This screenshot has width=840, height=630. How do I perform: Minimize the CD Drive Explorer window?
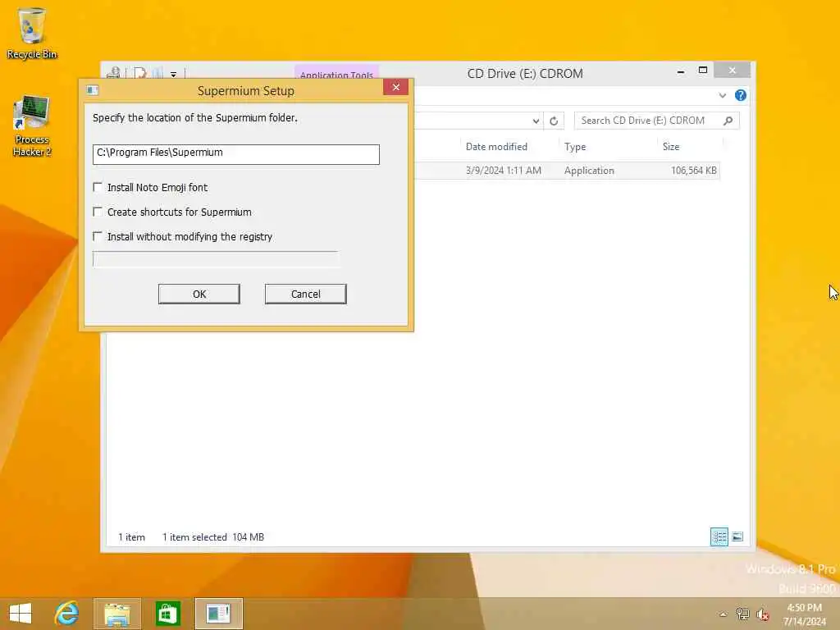click(x=680, y=71)
